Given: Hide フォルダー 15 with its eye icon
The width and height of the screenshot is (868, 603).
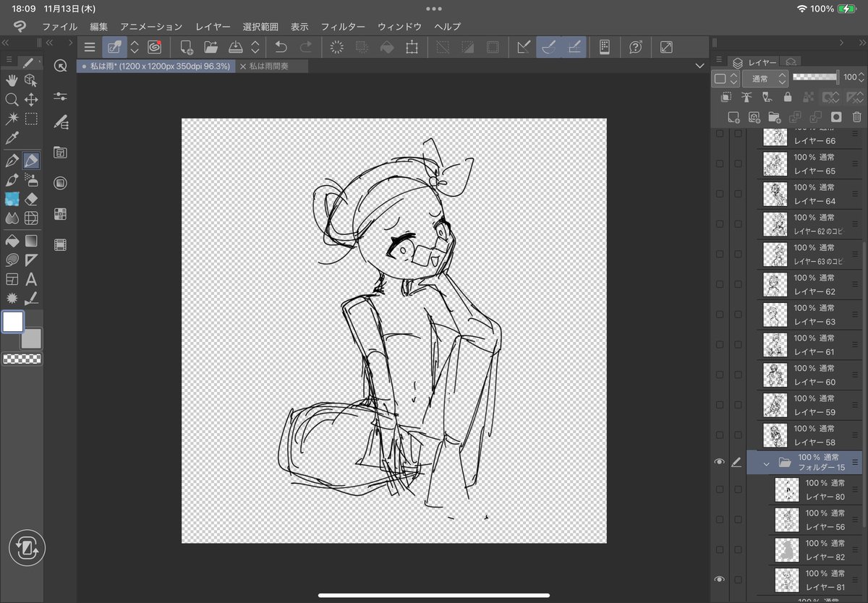Looking at the screenshot, I should (x=719, y=463).
